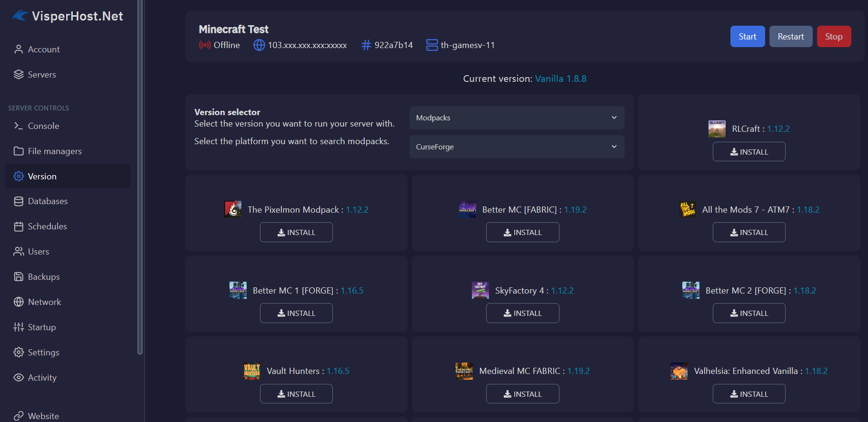Click the Activity eye icon
This screenshot has height=422, width=868.
[x=19, y=378]
